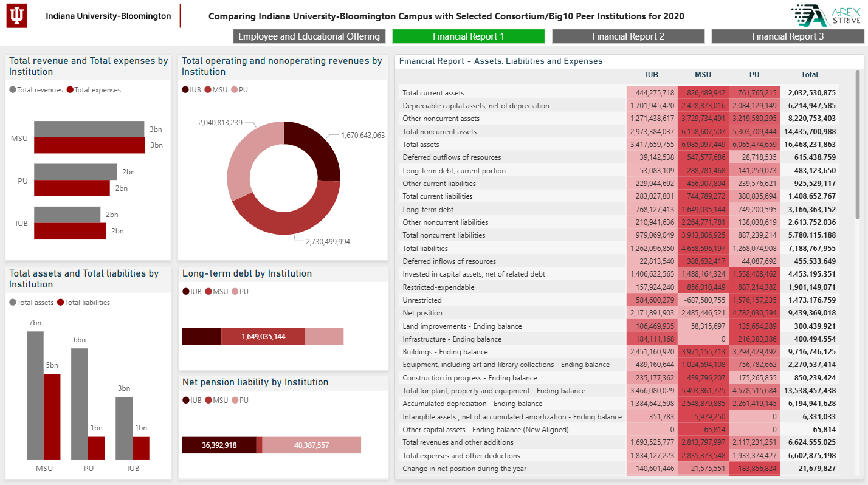The width and height of the screenshot is (868, 485).
Task: Select Buildings - Ending balance row label
Action: pos(445,352)
